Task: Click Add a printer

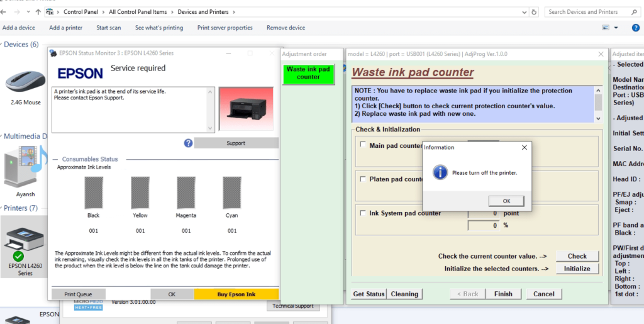Action: pyautogui.click(x=65, y=28)
